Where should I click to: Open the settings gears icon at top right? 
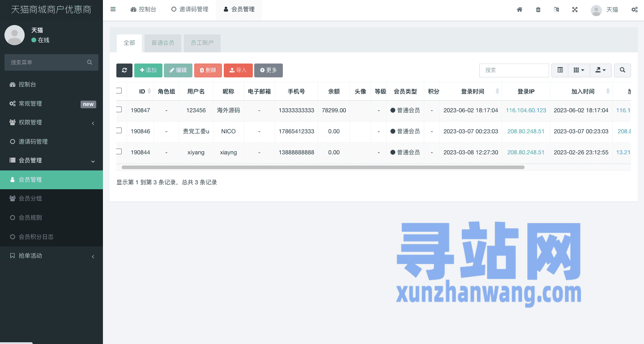pyautogui.click(x=634, y=9)
